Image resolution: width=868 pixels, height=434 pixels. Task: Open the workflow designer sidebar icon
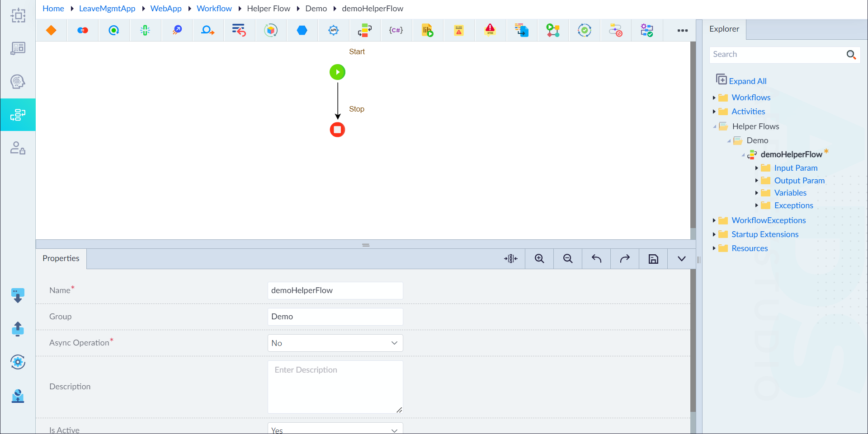(x=18, y=115)
